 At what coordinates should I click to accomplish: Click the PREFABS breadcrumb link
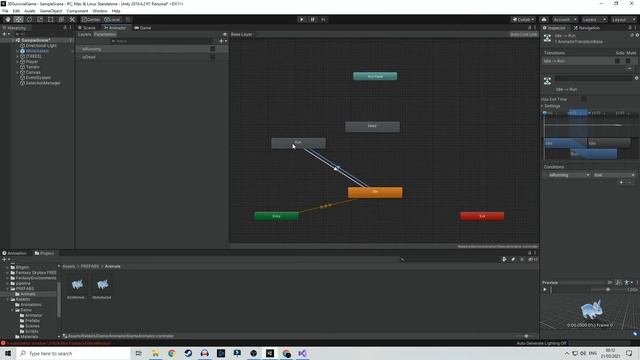point(89,266)
